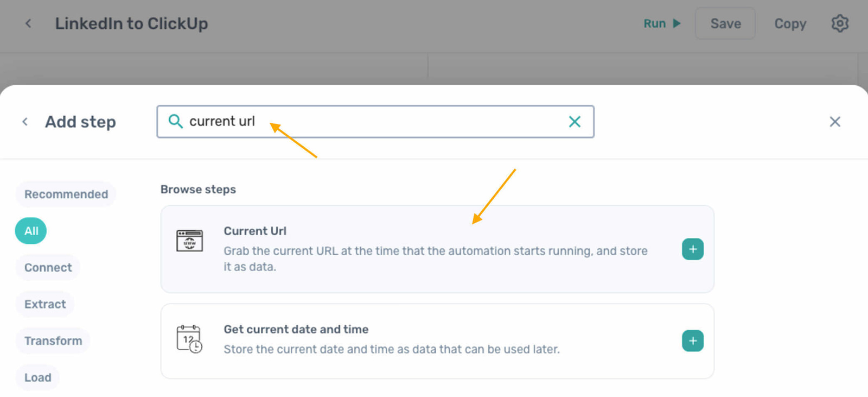Go back from Add step panel

(25, 122)
